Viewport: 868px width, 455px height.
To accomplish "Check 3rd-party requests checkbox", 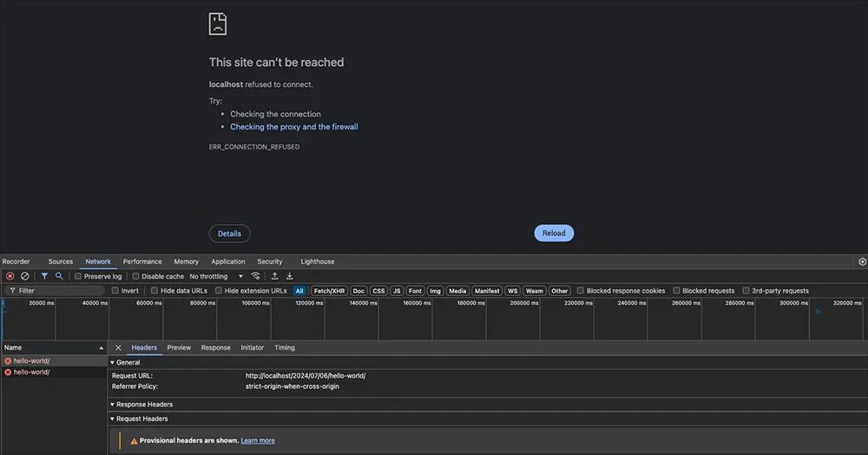I will [x=746, y=291].
